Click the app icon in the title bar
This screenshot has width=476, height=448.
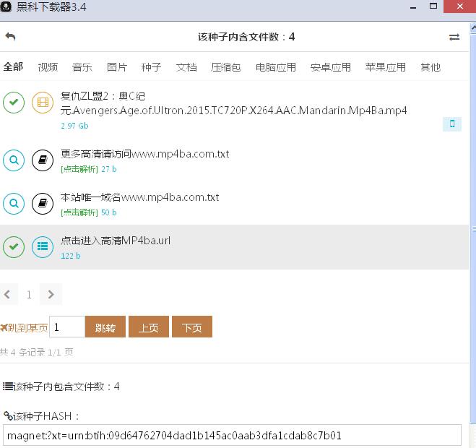(x=6, y=7)
